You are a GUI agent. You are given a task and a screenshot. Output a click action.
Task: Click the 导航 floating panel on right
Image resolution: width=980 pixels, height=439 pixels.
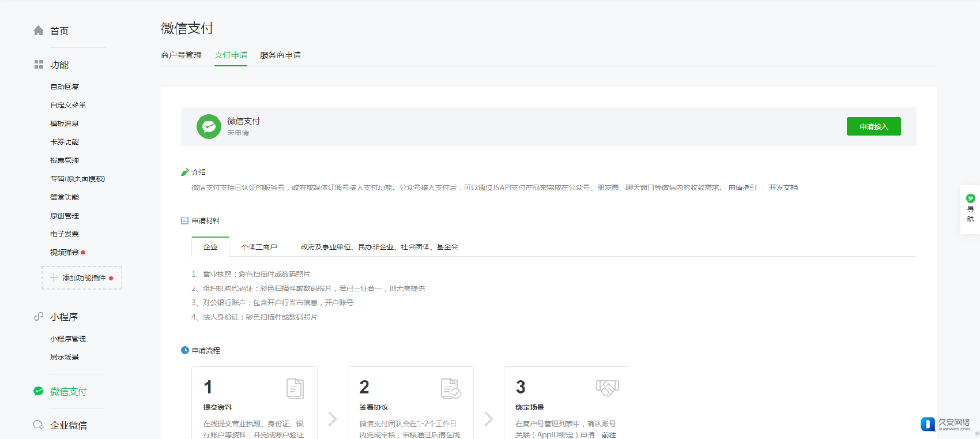[970, 209]
